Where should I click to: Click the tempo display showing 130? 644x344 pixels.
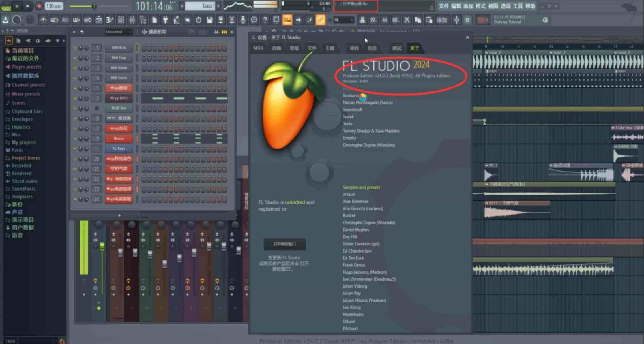pyautogui.click(x=54, y=6)
